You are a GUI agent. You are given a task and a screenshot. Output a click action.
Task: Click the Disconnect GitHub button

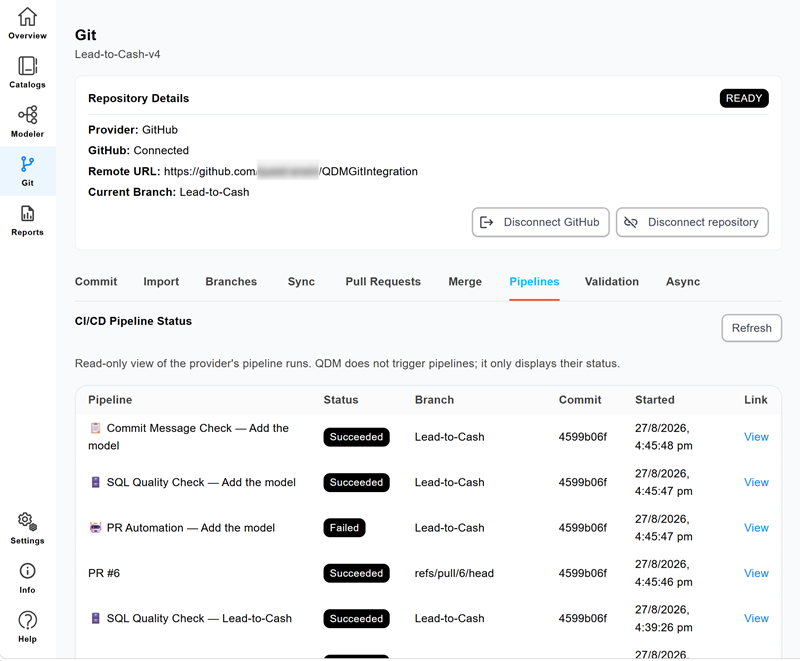[540, 222]
